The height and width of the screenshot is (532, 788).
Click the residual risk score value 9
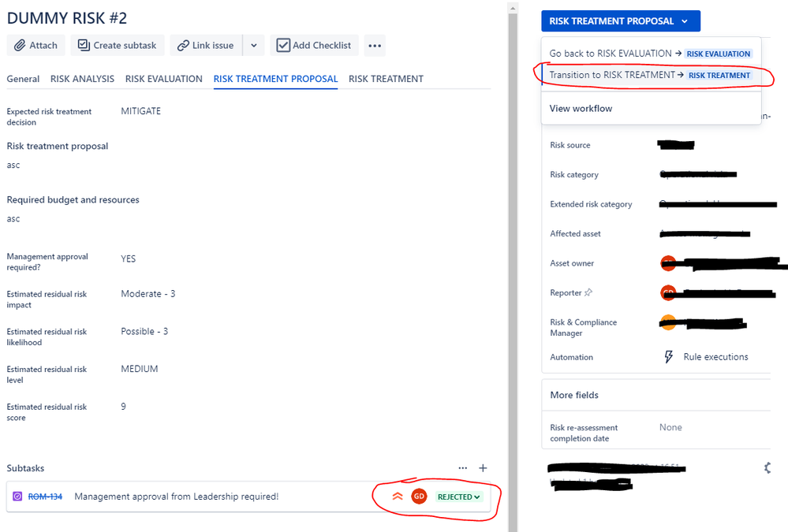tap(124, 407)
